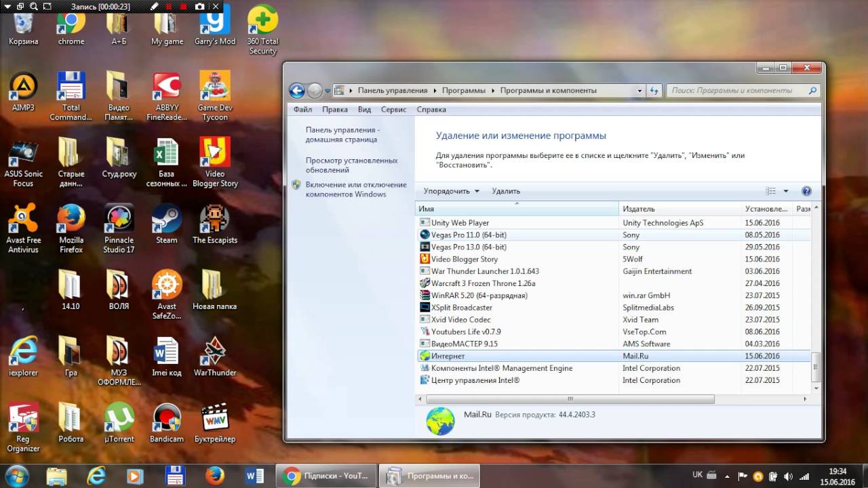The width and height of the screenshot is (868, 488).
Task: Sort by the Установлено column header
Action: click(767, 209)
